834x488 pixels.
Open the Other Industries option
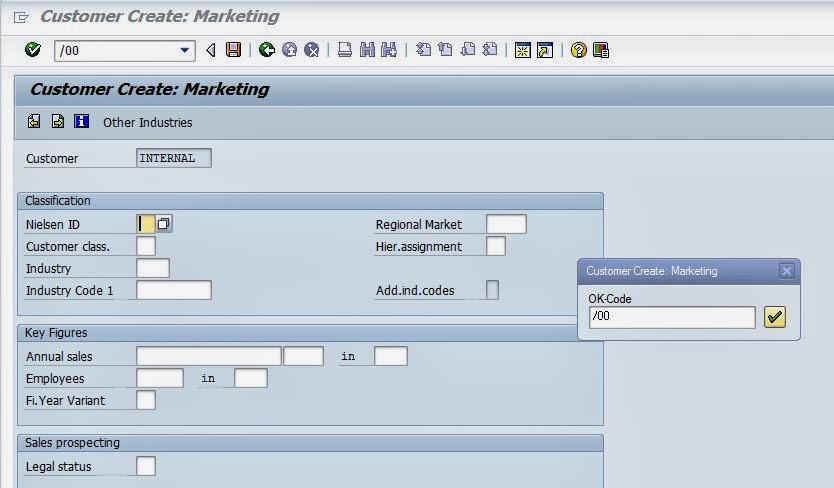pos(147,122)
